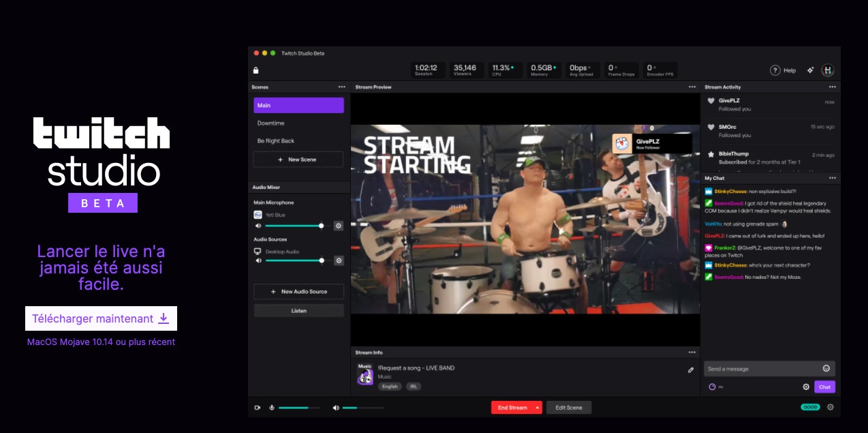Expand the End Stream dropdown arrow

538,408
